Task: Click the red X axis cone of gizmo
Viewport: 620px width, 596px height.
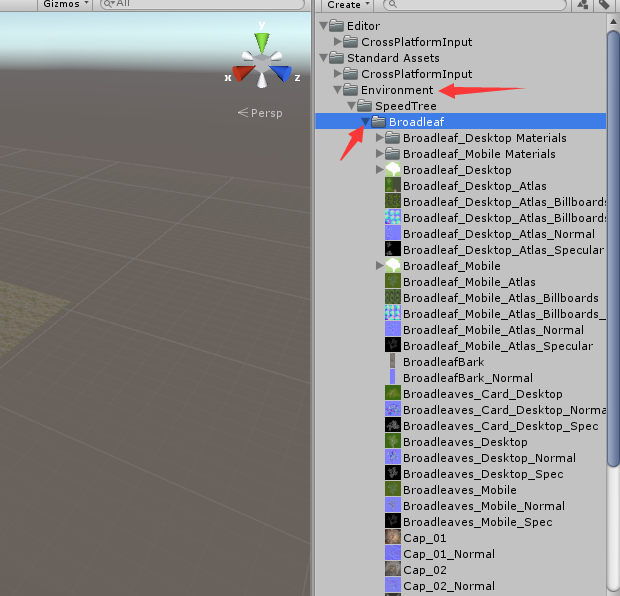Action: (242, 73)
